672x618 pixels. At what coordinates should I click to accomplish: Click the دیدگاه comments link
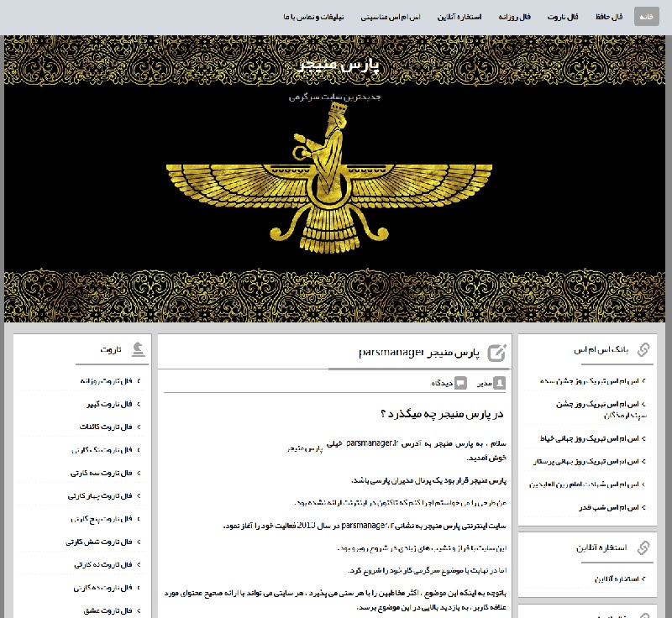click(x=442, y=383)
